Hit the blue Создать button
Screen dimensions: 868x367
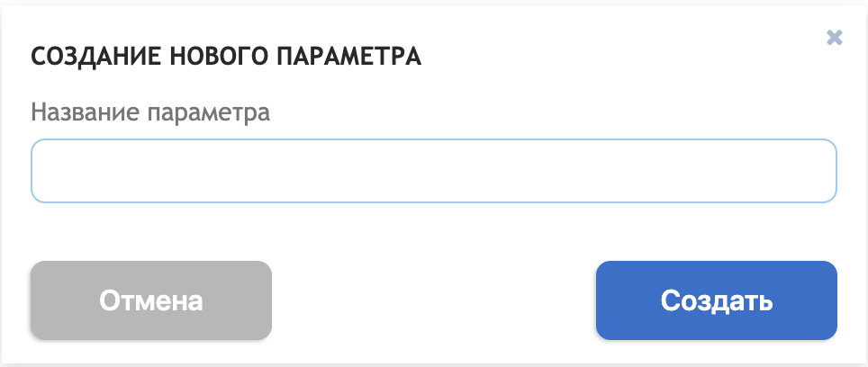717,300
